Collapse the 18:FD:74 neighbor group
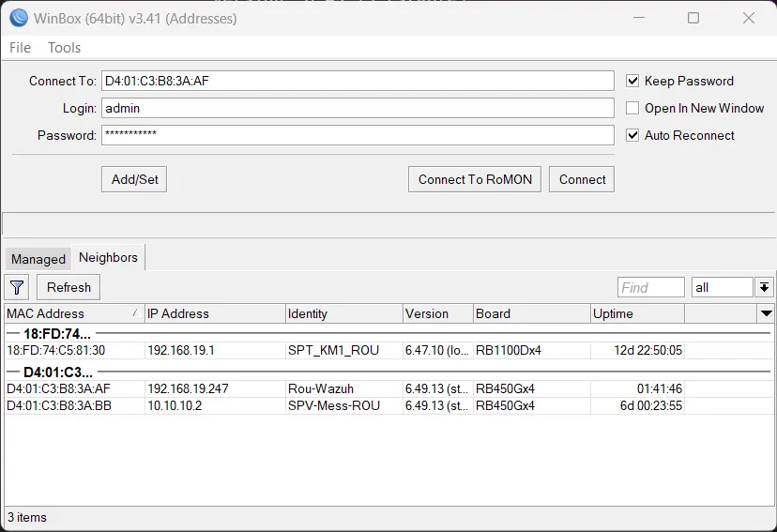The image size is (777, 532). 56,334
